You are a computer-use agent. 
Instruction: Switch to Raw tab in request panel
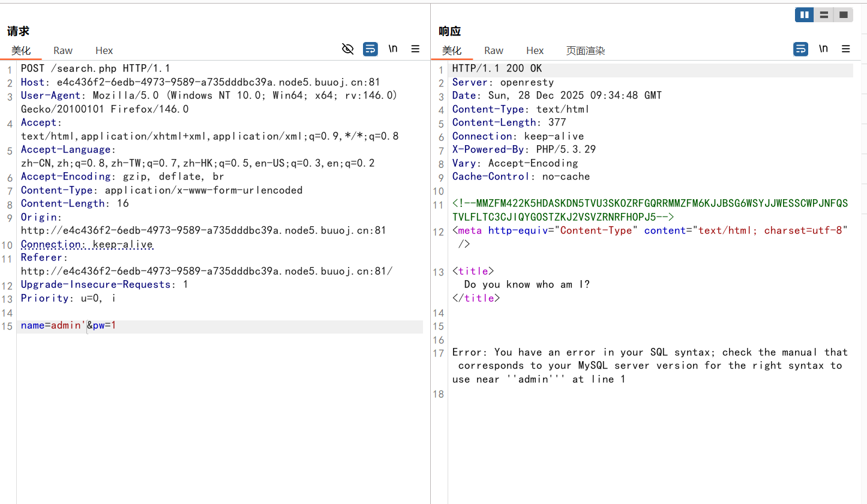[63, 51]
